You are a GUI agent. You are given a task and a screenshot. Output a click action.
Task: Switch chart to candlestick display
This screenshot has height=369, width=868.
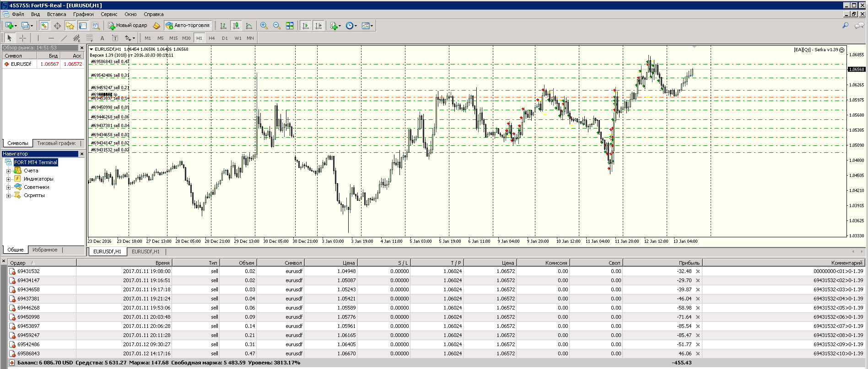click(236, 26)
